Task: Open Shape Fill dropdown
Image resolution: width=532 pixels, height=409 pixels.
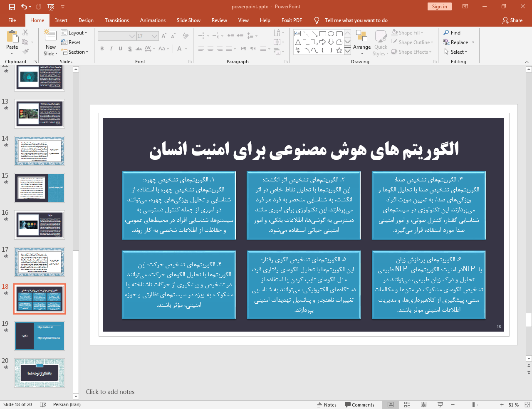Action: (408, 33)
